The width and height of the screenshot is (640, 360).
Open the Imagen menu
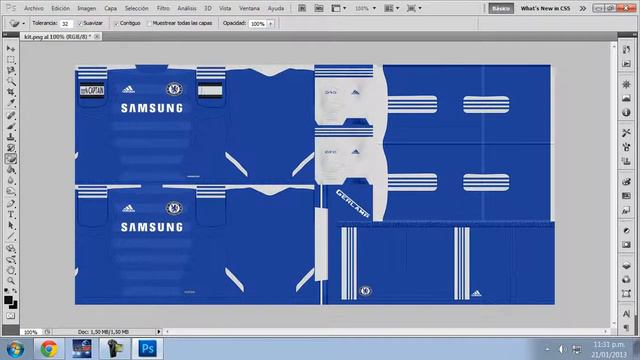point(87,8)
